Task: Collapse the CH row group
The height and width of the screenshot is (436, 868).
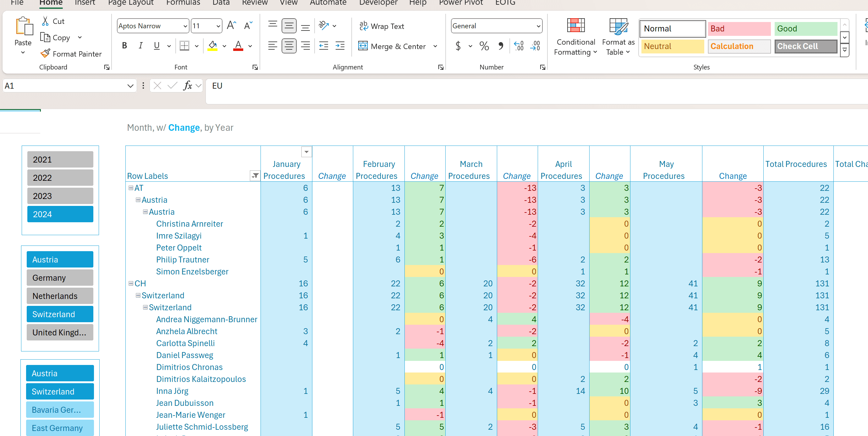Action: [131, 283]
